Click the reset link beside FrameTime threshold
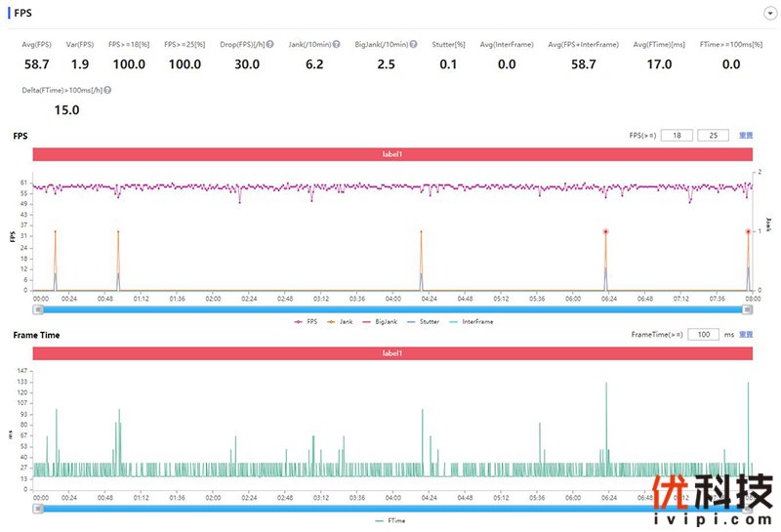Screen dimensions: 781x532 click(x=746, y=335)
